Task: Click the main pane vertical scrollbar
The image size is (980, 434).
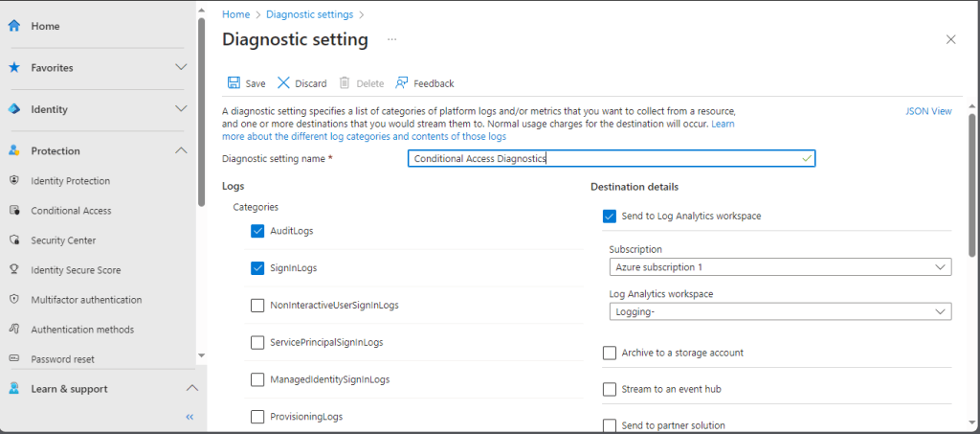Action: click(x=972, y=192)
